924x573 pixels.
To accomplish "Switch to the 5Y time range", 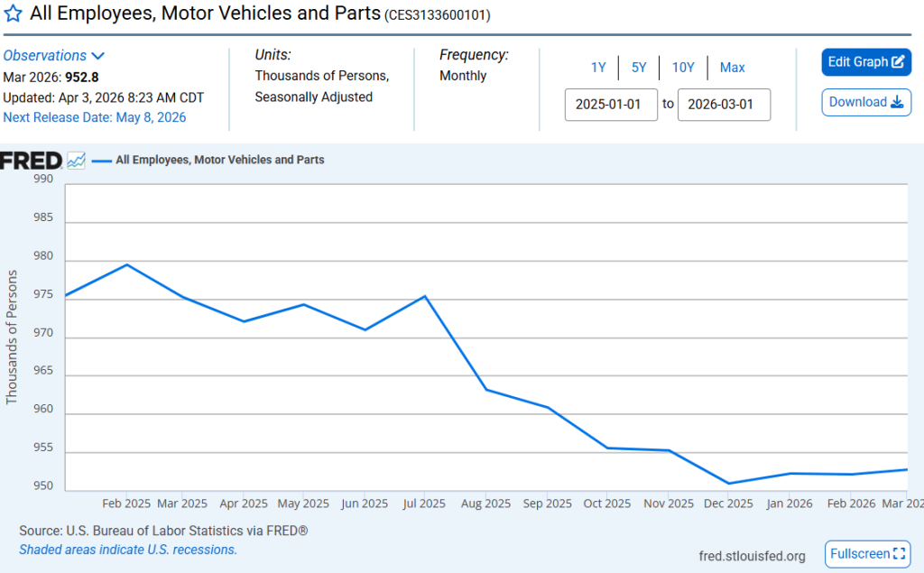I will tap(639, 67).
